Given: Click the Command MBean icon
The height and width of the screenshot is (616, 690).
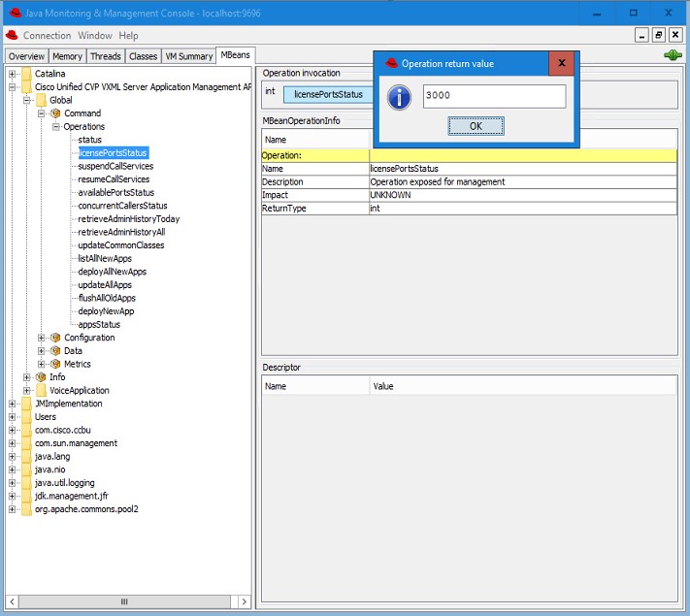Looking at the screenshot, I should click(55, 113).
